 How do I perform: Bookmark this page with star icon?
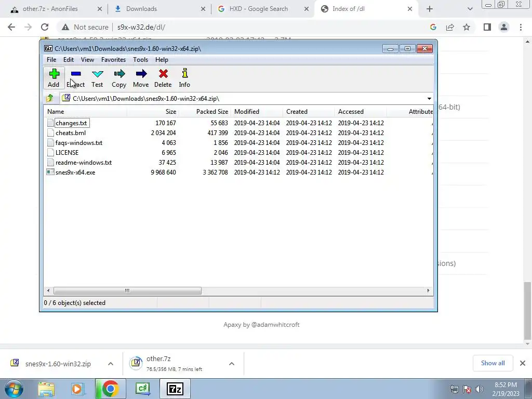467,27
